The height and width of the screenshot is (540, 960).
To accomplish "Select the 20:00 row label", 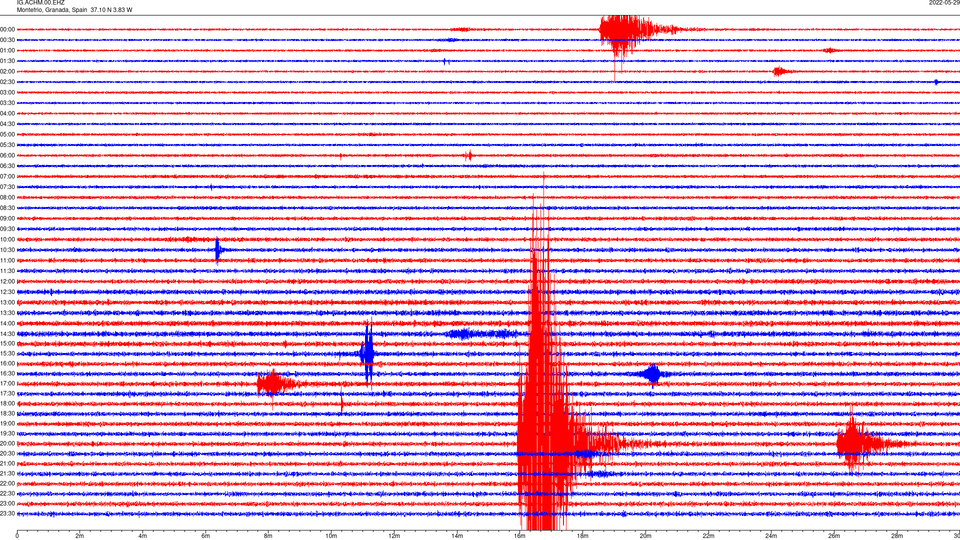I will (7, 444).
